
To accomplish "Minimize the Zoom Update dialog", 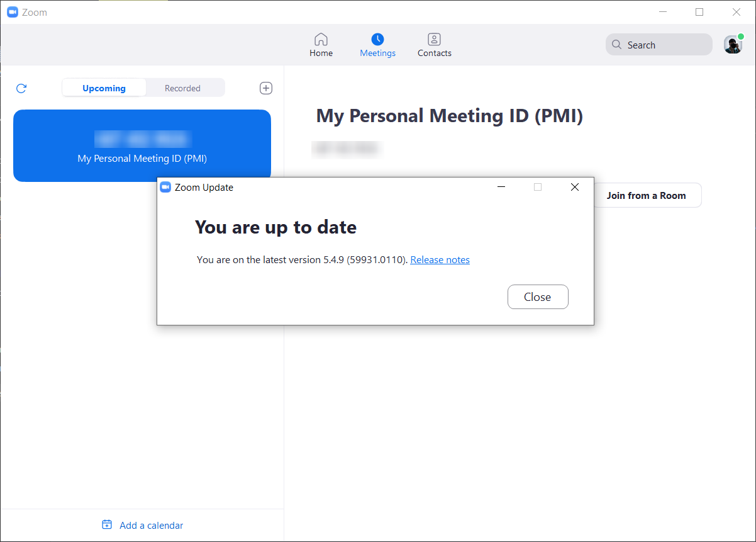I will (x=501, y=187).
